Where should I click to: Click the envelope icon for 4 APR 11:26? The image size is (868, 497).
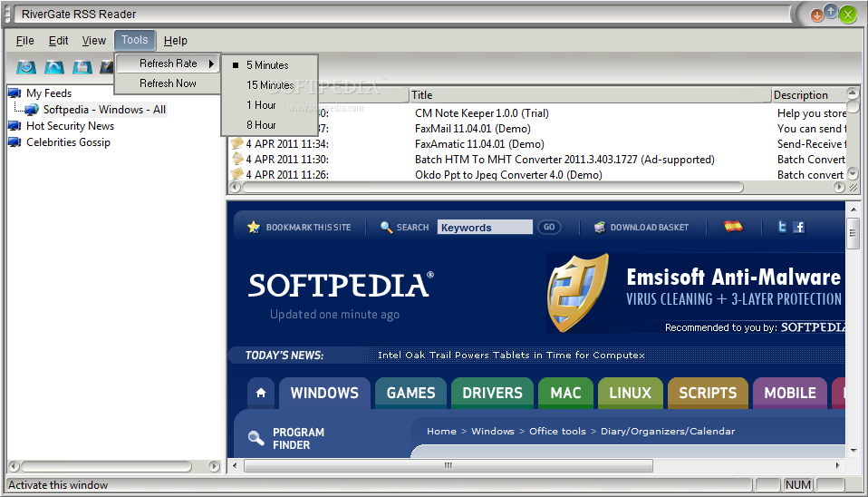[x=237, y=174]
